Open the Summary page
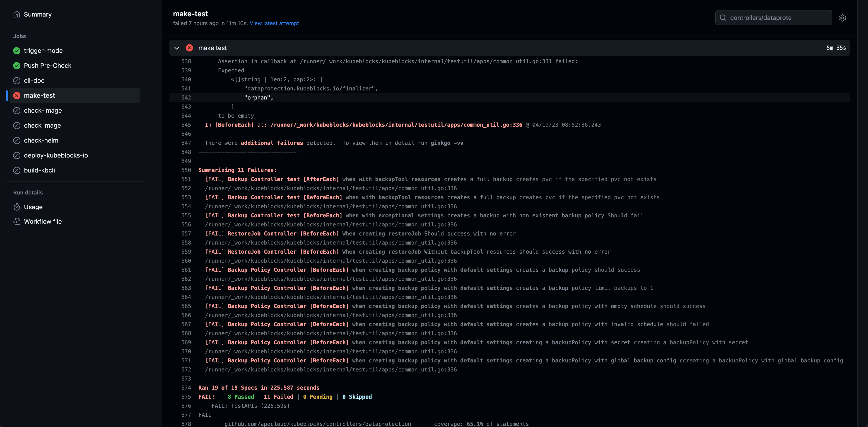The image size is (868, 427). tap(37, 14)
